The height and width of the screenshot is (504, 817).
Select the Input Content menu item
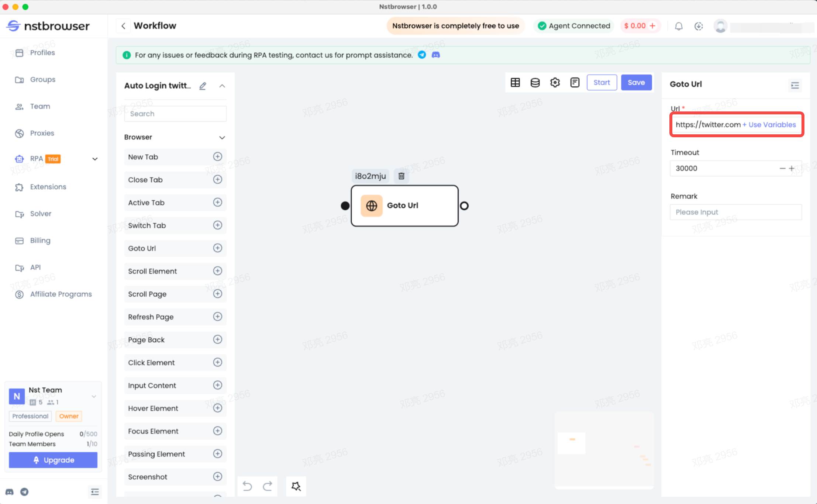click(x=152, y=385)
